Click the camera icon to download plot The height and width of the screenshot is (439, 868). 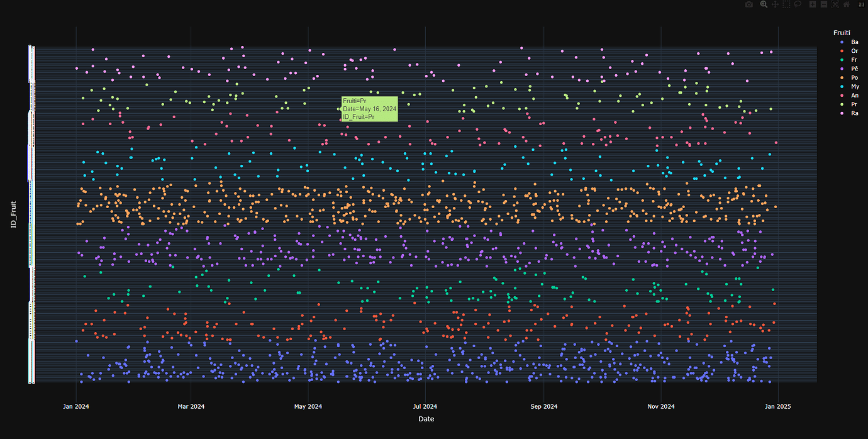(749, 4)
